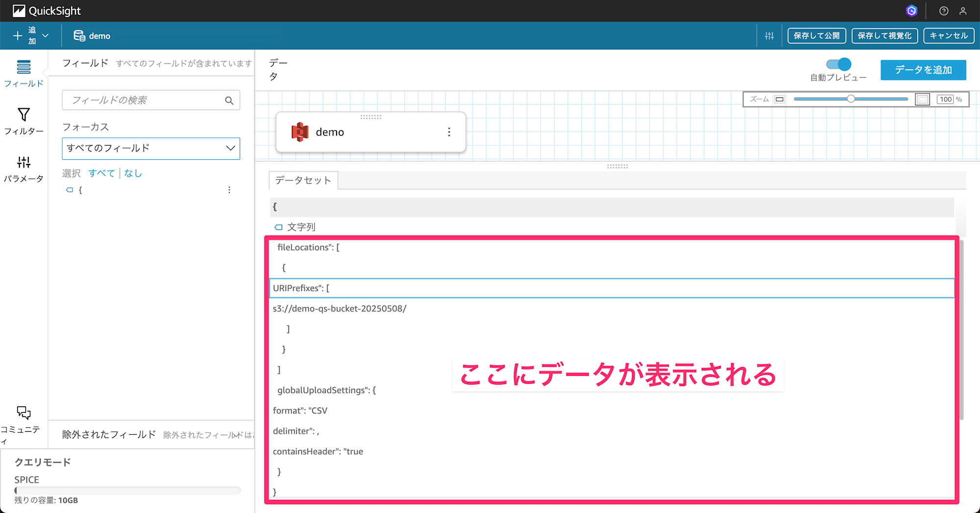Click the globalUploadSettings": { row
Image resolution: width=980 pixels, height=513 pixels.
[x=612, y=391]
